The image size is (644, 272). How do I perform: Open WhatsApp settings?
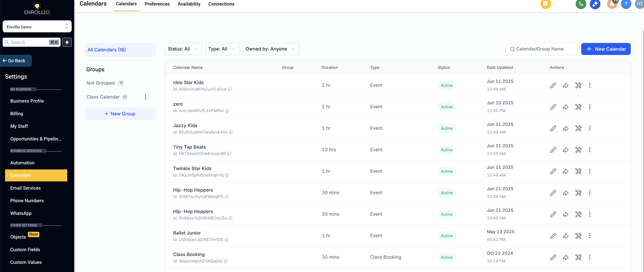[x=21, y=213]
